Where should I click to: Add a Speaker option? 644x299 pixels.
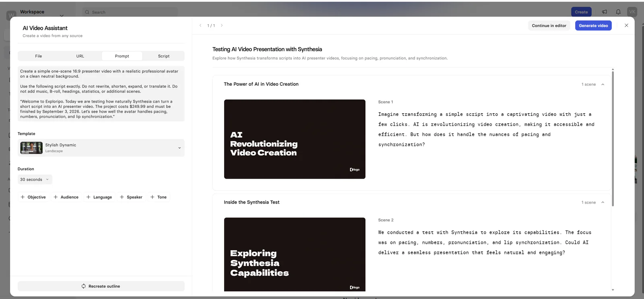click(131, 197)
